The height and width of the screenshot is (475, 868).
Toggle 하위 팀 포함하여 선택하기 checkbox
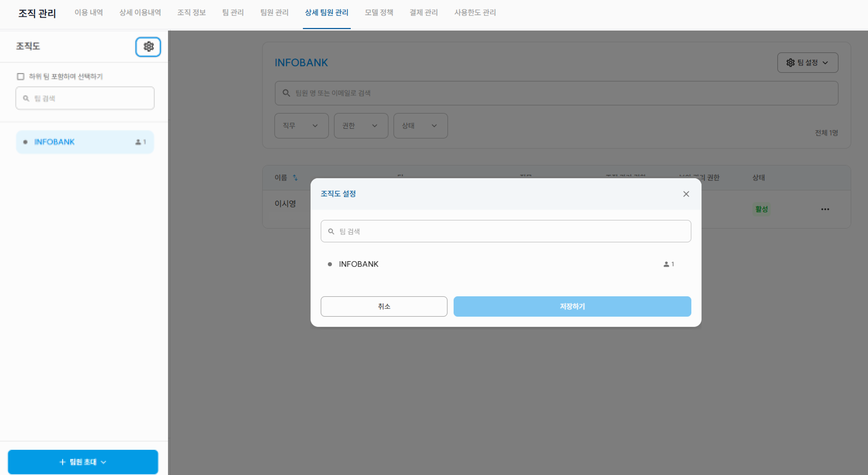pos(21,76)
